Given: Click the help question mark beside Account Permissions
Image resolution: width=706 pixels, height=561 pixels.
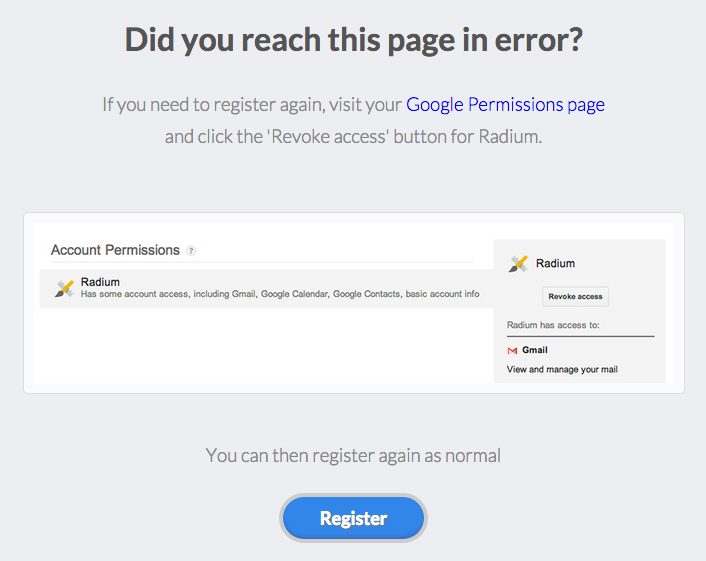Looking at the screenshot, I should [x=191, y=251].
